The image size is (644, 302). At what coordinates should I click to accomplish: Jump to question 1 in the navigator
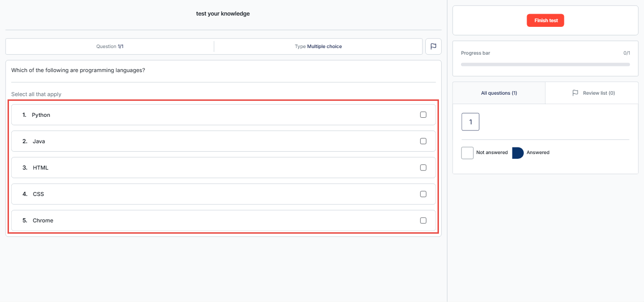[470, 122]
